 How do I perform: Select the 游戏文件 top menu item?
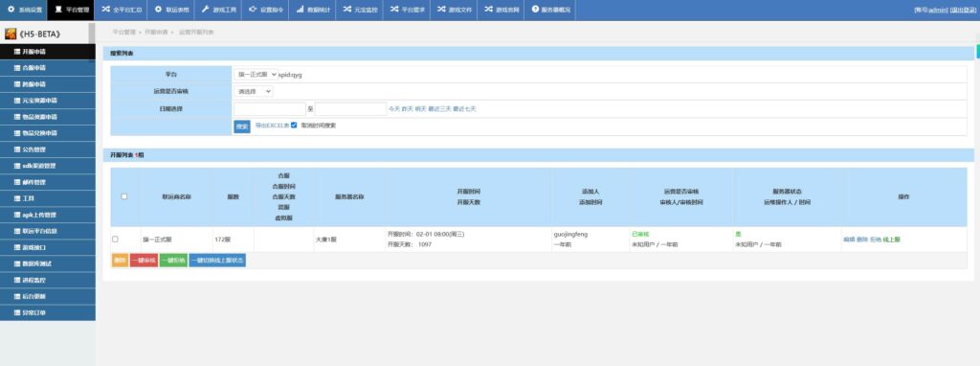click(x=455, y=10)
